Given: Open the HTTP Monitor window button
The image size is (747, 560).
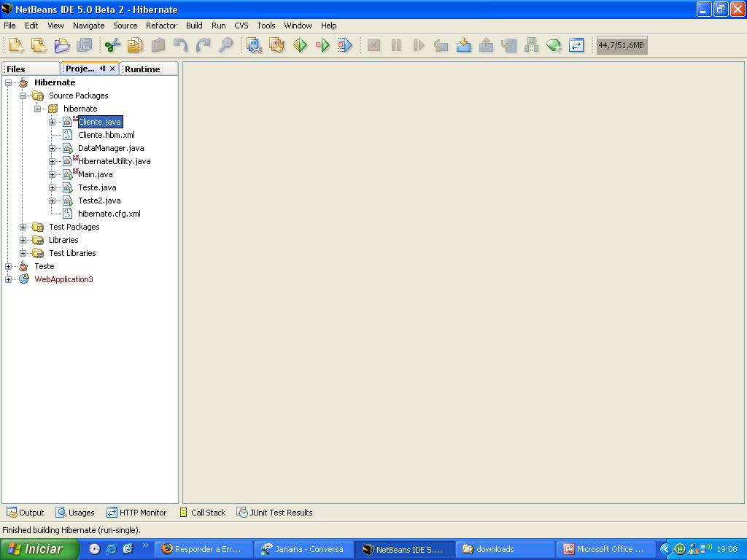Looking at the screenshot, I should (136, 513).
